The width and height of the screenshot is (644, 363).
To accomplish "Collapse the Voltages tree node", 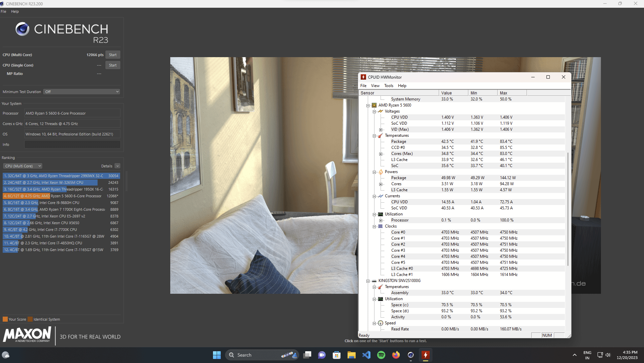I will pyautogui.click(x=374, y=112).
